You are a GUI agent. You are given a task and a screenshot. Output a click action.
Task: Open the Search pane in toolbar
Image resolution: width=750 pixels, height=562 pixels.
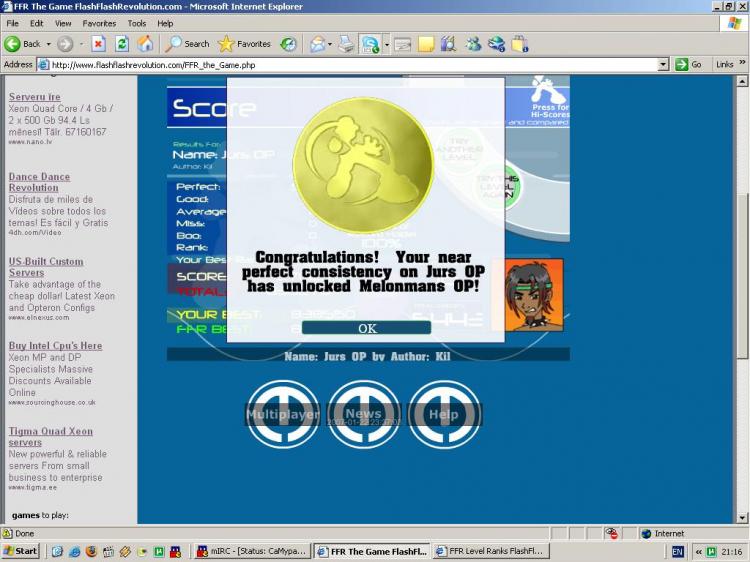coord(187,44)
